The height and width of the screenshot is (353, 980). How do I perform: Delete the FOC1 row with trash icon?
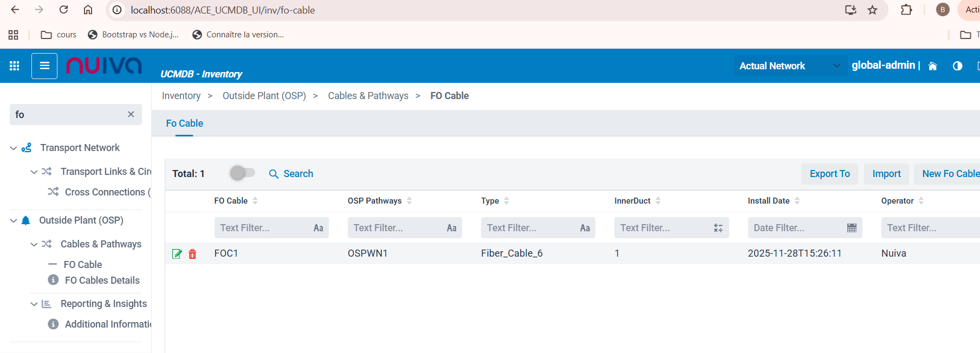click(x=192, y=254)
